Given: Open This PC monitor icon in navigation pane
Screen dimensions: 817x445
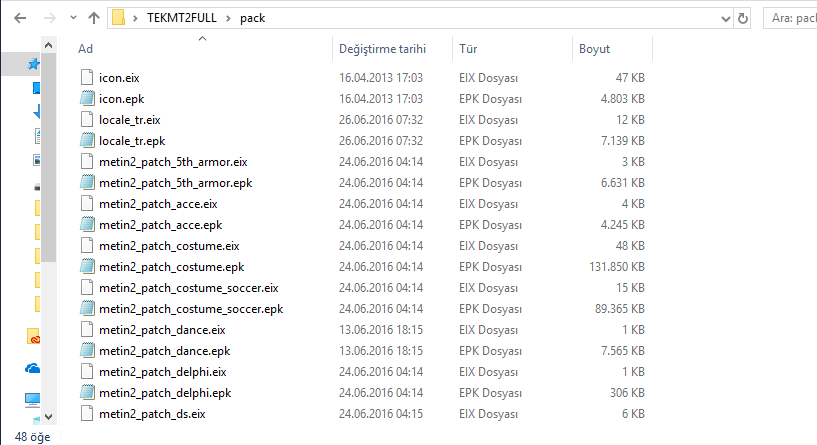Looking at the screenshot, I should click(x=32, y=399).
